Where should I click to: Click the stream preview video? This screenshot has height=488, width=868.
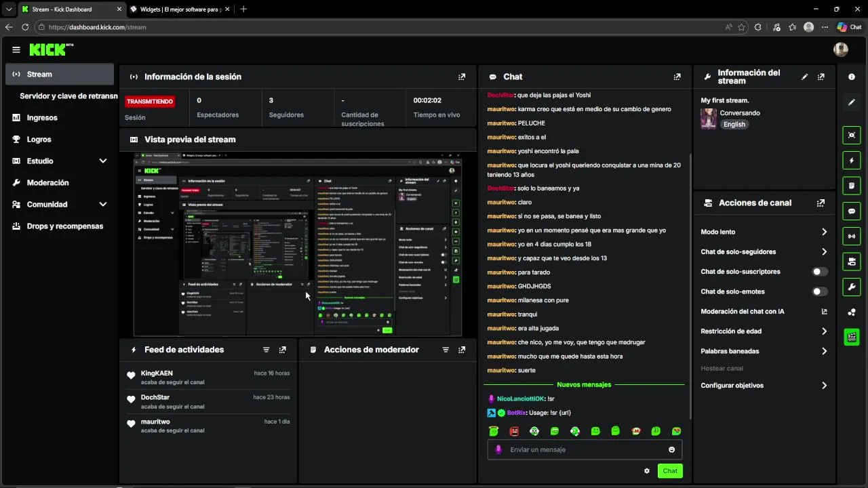(298, 245)
